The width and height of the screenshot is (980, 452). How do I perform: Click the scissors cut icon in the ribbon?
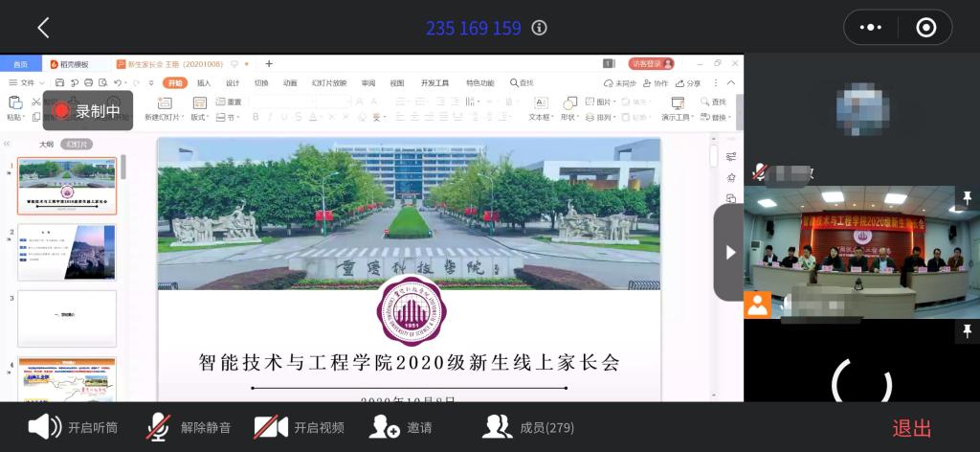coord(36,102)
